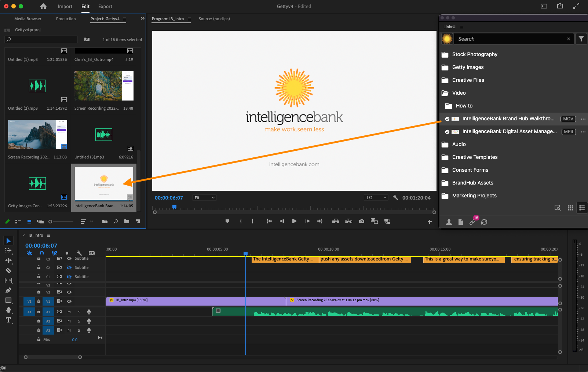588x372 pixels.
Task: Toggle V1 track output eye icon
Action: pos(69,301)
